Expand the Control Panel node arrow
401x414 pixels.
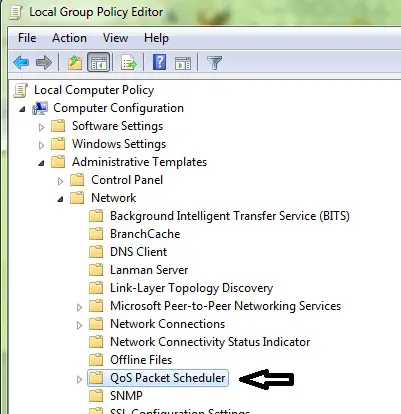coord(60,181)
